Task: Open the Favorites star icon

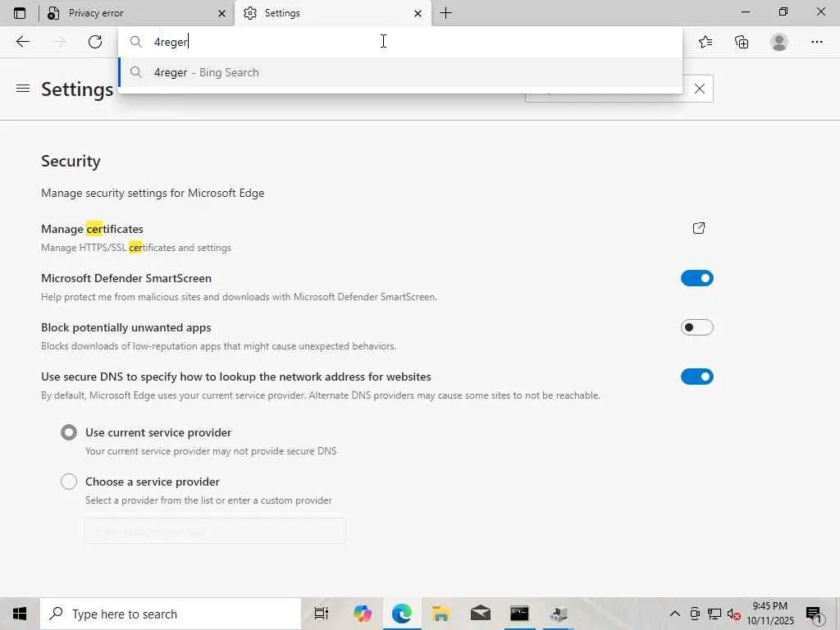Action: click(x=705, y=42)
